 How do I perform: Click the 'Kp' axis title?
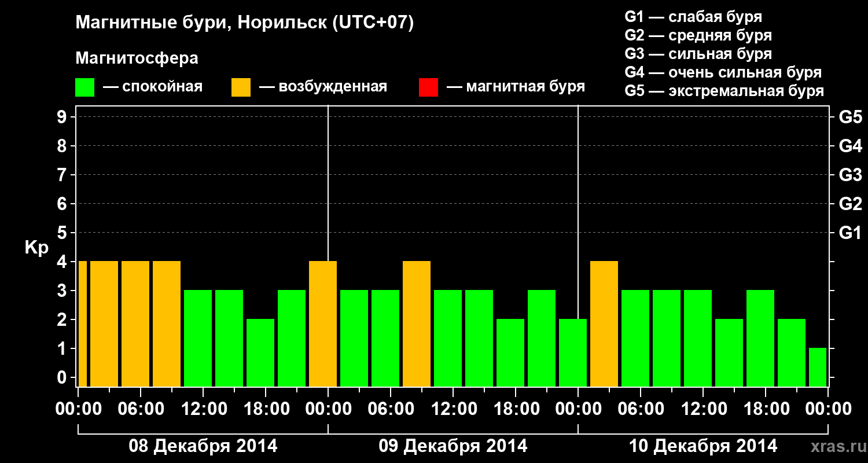(x=36, y=248)
